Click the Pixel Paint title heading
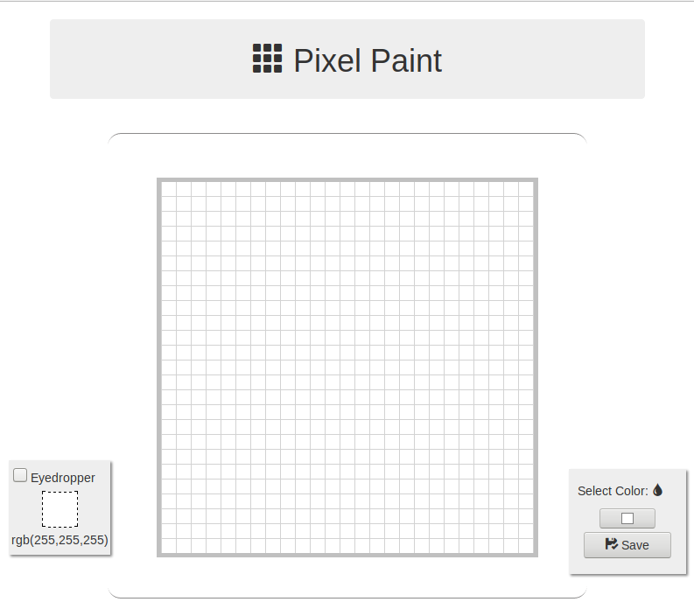Viewport: 694px width, 616px height. 367,60
